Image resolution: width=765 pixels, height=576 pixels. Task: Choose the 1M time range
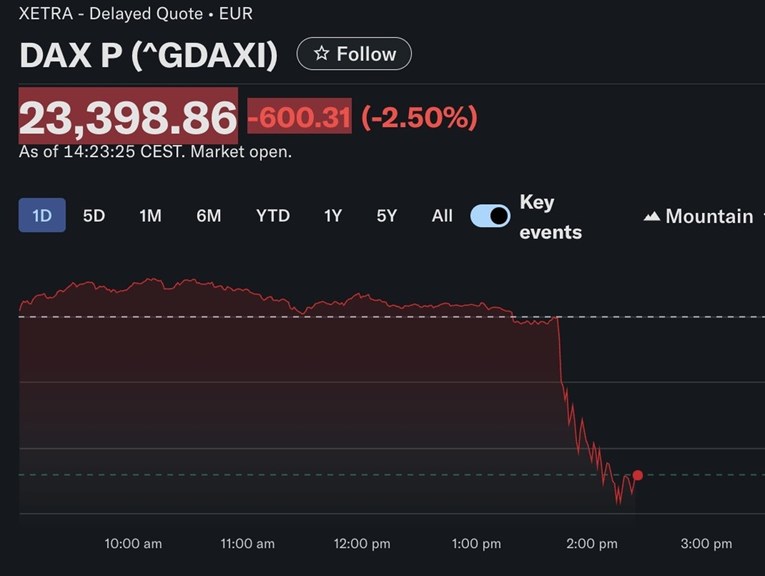coord(150,216)
